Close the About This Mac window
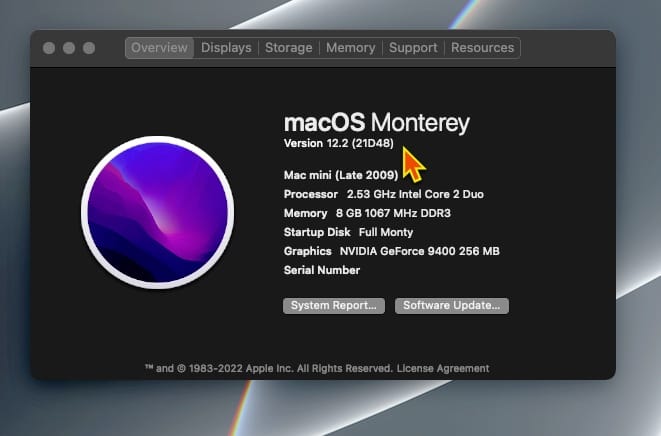The width and height of the screenshot is (661, 436). click(x=49, y=48)
